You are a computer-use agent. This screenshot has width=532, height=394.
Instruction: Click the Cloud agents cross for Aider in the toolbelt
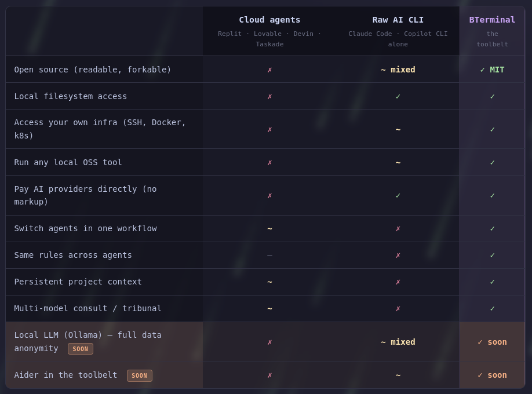coord(269,375)
